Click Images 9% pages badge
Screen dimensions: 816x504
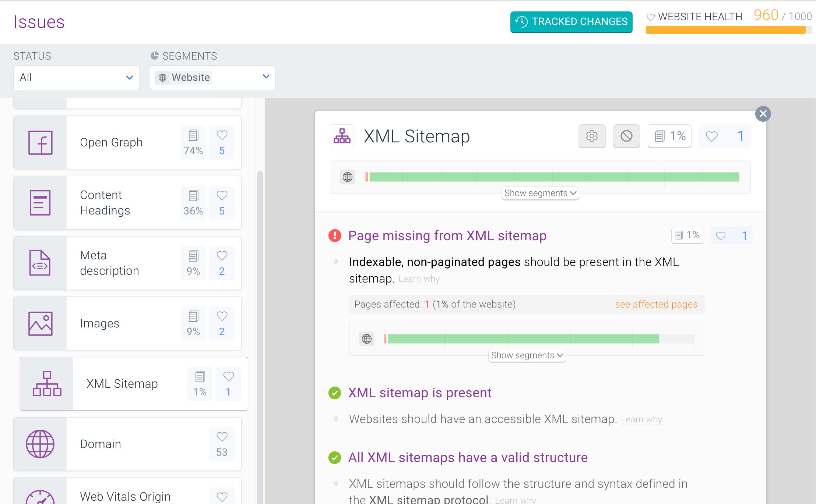pos(193,324)
